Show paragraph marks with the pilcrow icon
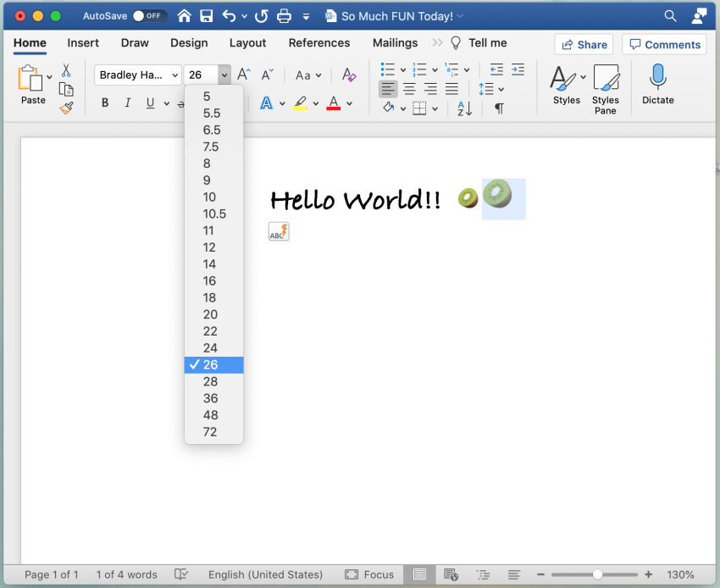 (499, 108)
